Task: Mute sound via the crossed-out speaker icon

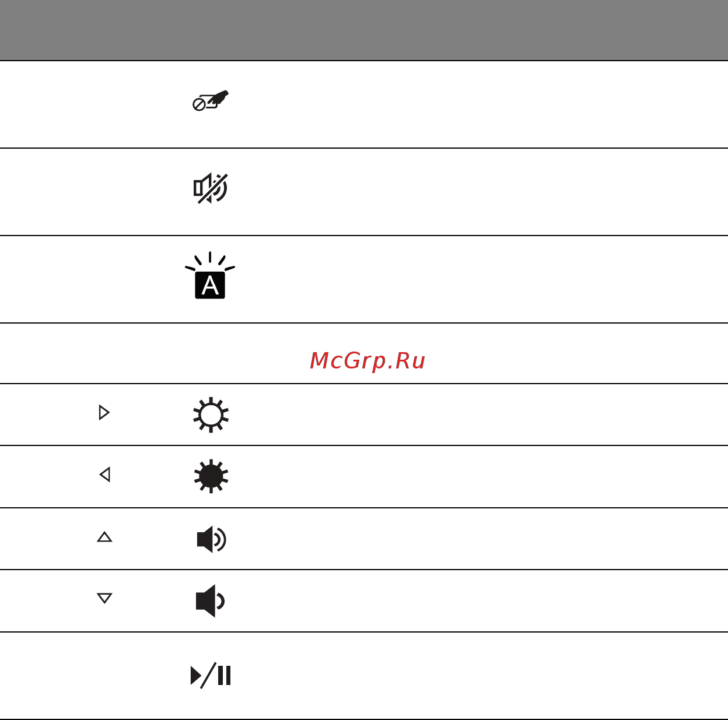Action: pos(211,189)
